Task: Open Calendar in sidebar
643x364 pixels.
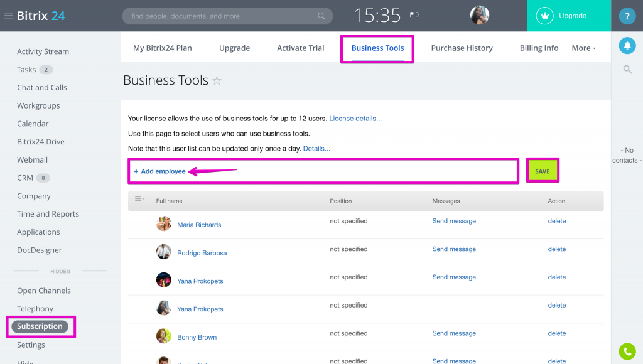Action: (x=33, y=124)
